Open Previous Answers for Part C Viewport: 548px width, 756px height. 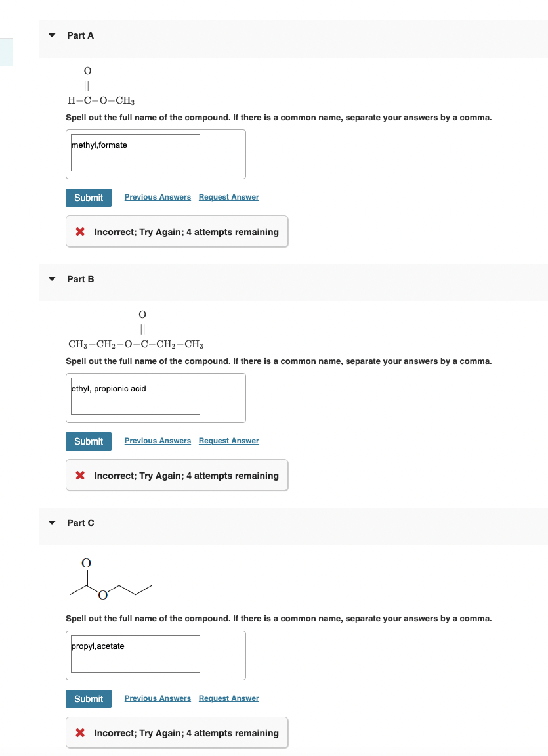[x=158, y=698]
